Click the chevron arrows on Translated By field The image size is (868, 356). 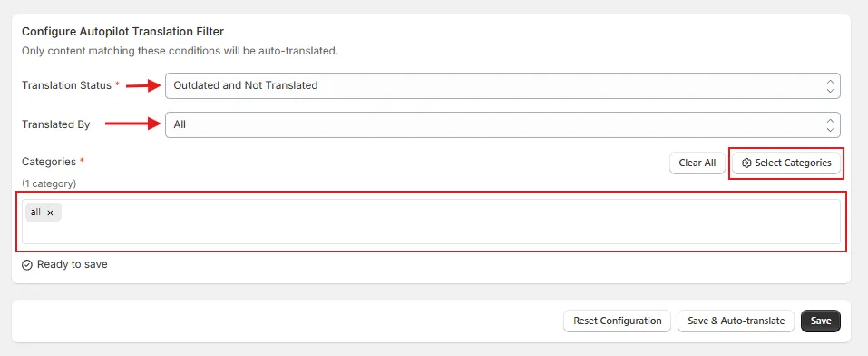pyautogui.click(x=830, y=124)
